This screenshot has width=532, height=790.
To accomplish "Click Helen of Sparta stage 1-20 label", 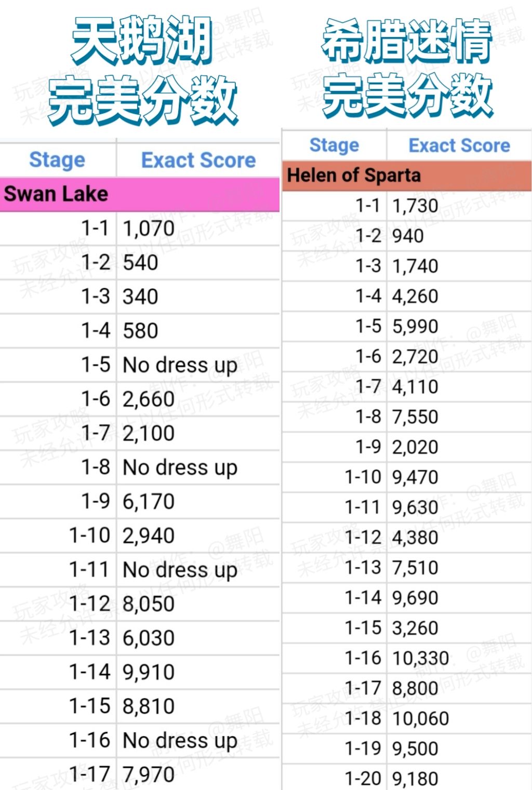I will pos(363,778).
